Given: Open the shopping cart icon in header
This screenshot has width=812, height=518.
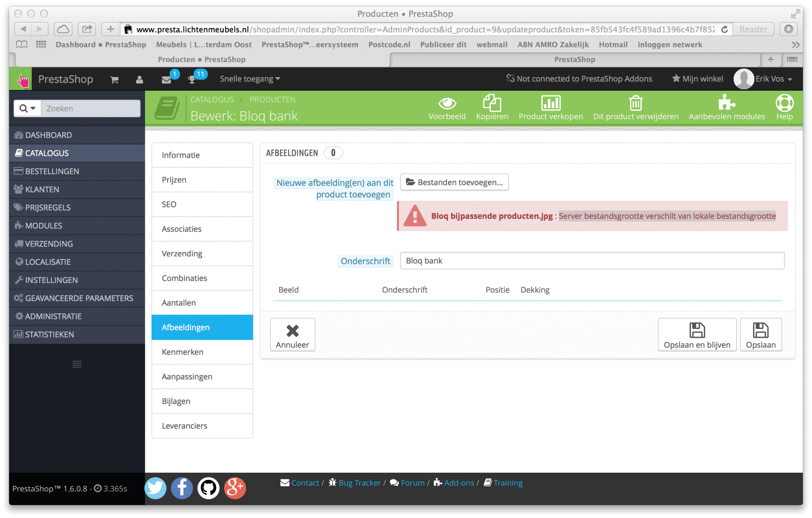Looking at the screenshot, I should tap(114, 80).
